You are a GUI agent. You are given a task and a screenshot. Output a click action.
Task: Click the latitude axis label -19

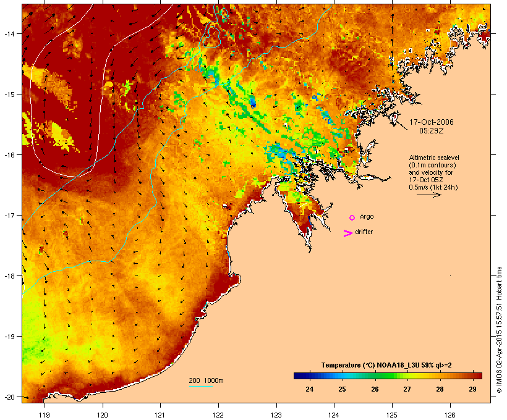[9, 337]
